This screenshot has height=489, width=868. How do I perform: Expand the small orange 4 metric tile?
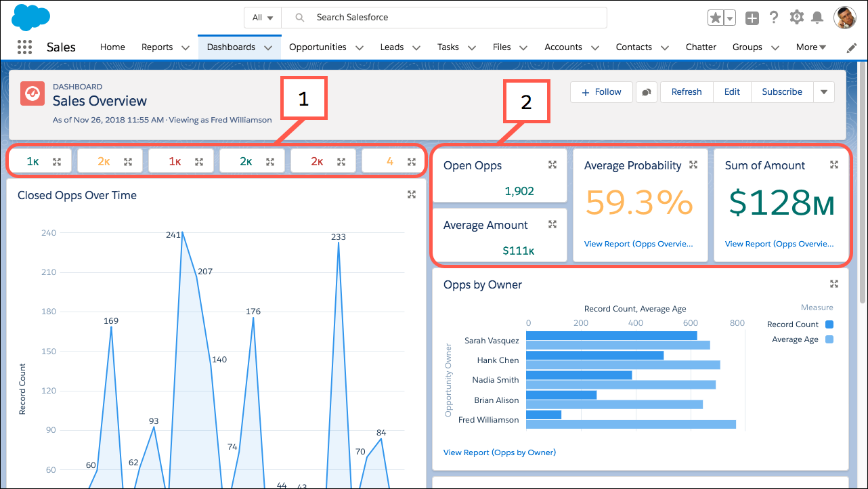click(412, 162)
